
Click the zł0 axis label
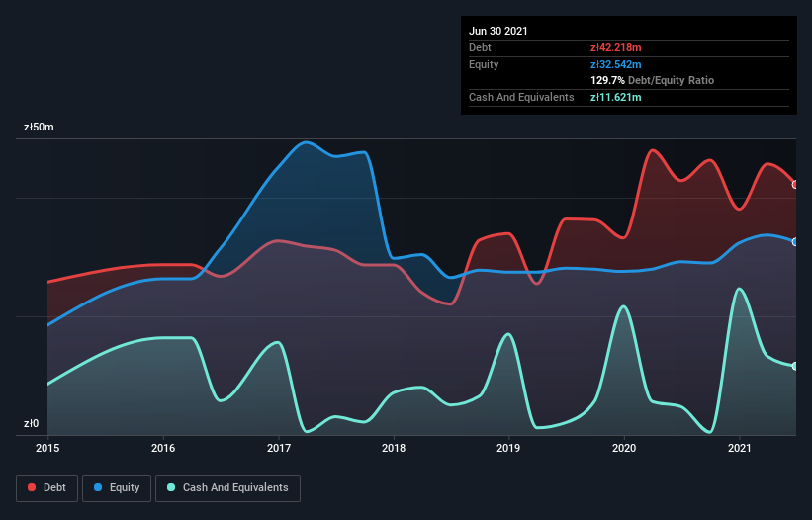point(31,423)
